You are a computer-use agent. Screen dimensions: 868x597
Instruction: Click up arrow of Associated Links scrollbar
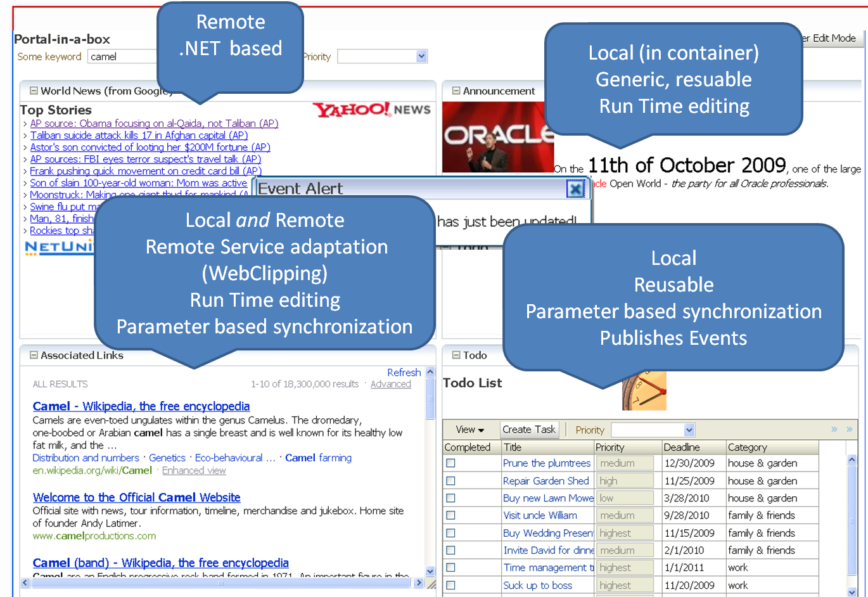tap(430, 372)
